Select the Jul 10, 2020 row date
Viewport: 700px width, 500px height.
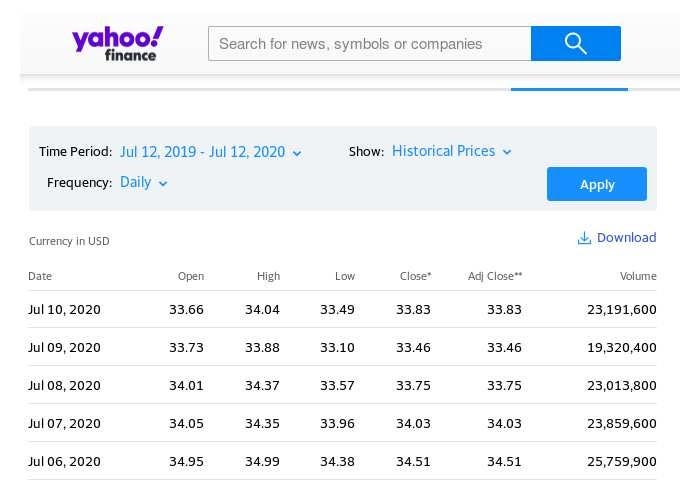tap(64, 310)
